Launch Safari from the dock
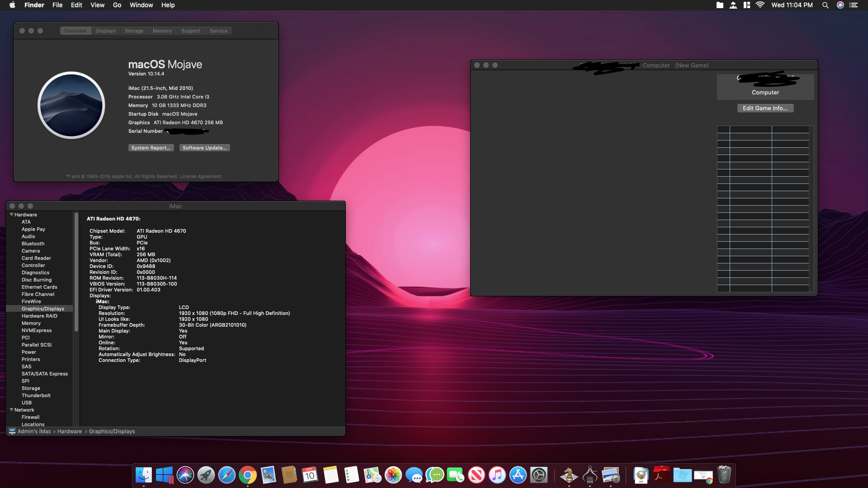The width and height of the screenshot is (868, 488). click(227, 475)
